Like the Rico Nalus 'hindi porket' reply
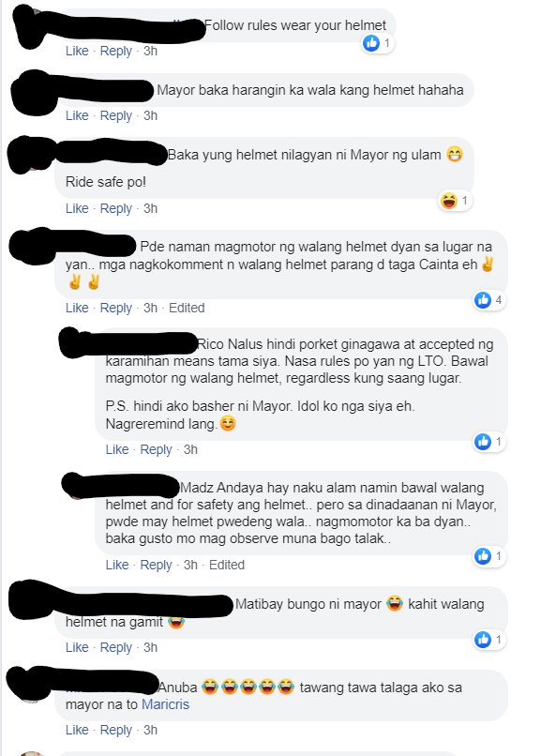 pyautogui.click(x=117, y=449)
